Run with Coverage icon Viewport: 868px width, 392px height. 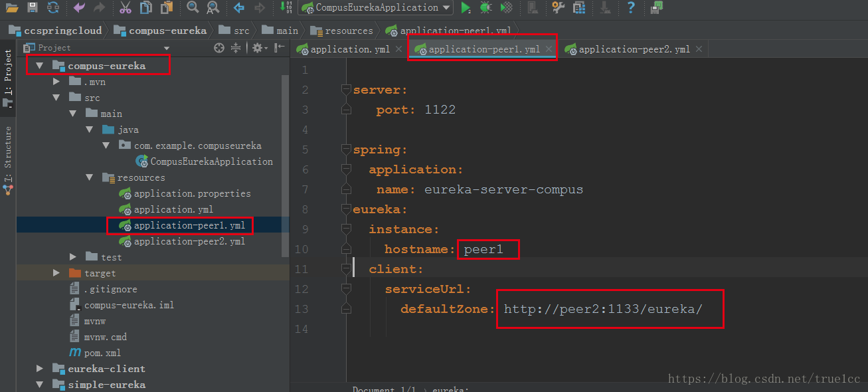click(507, 8)
